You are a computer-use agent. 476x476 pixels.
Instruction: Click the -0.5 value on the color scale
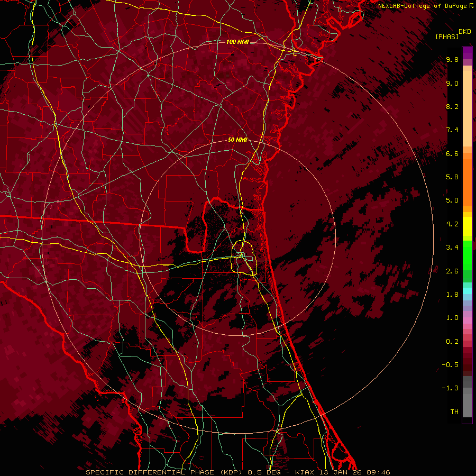pos(450,364)
